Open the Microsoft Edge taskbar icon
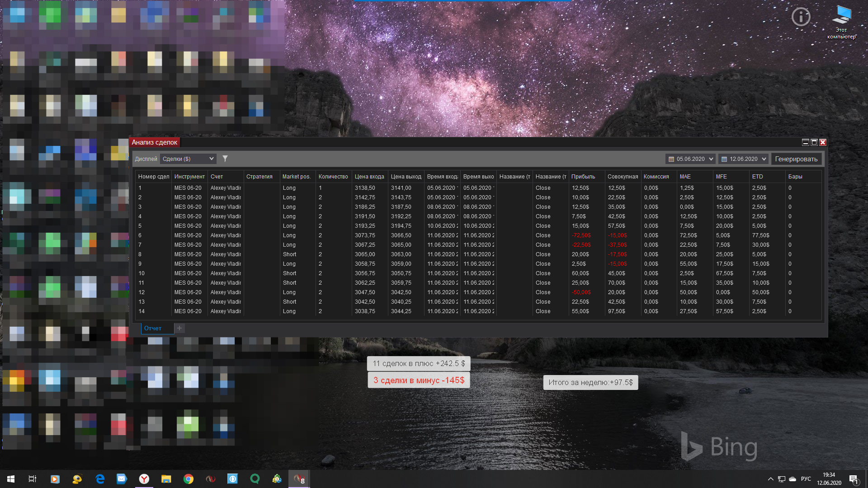The width and height of the screenshot is (868, 488). 99,479
